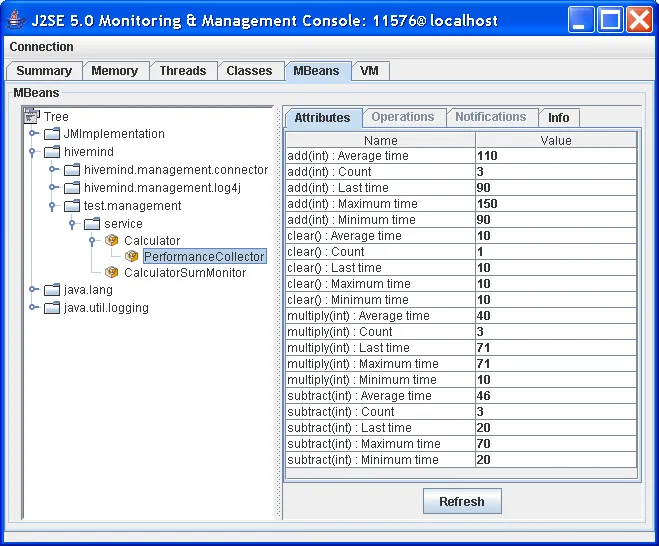The height and width of the screenshot is (546, 659).
Task: Select 'clear() : Average time' name cell
Action: click(381, 235)
